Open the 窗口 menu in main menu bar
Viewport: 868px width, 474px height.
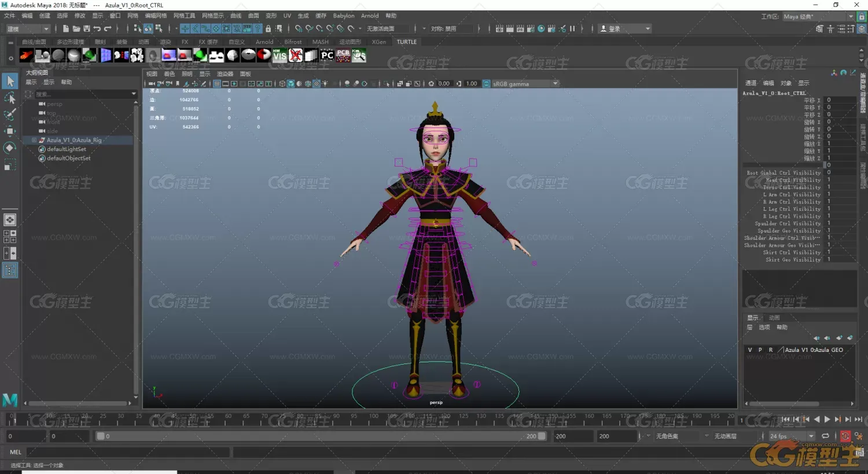115,16
